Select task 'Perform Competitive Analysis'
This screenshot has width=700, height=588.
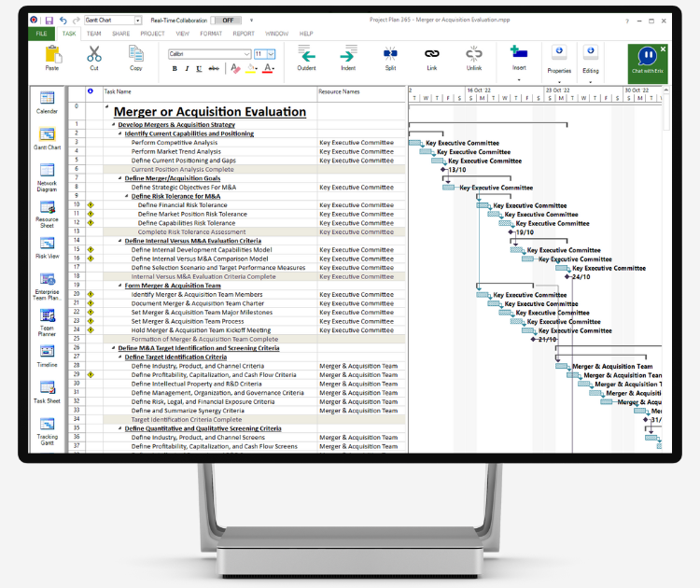[175, 143]
